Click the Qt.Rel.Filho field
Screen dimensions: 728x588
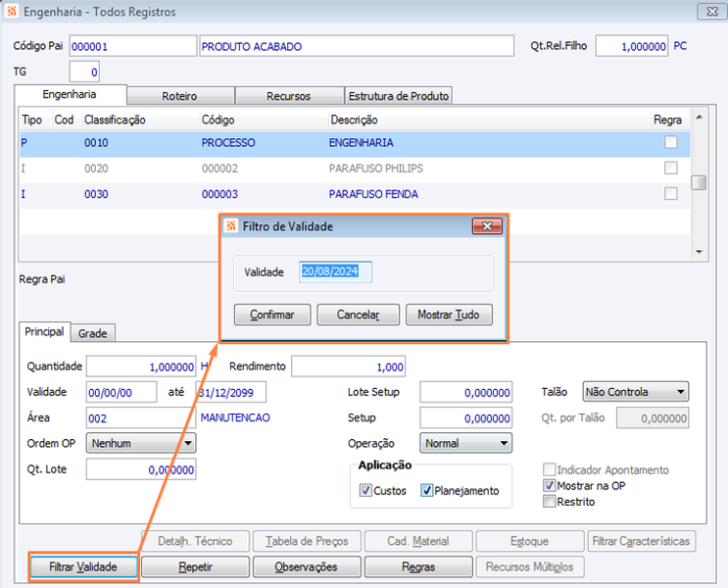pos(631,46)
